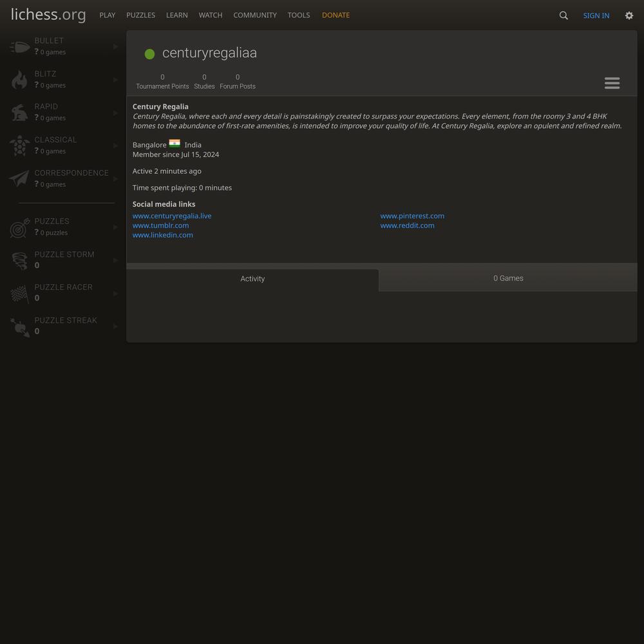This screenshot has height=644, width=644.
Task: Expand the Puzzles row arrow
Action: click(x=115, y=227)
